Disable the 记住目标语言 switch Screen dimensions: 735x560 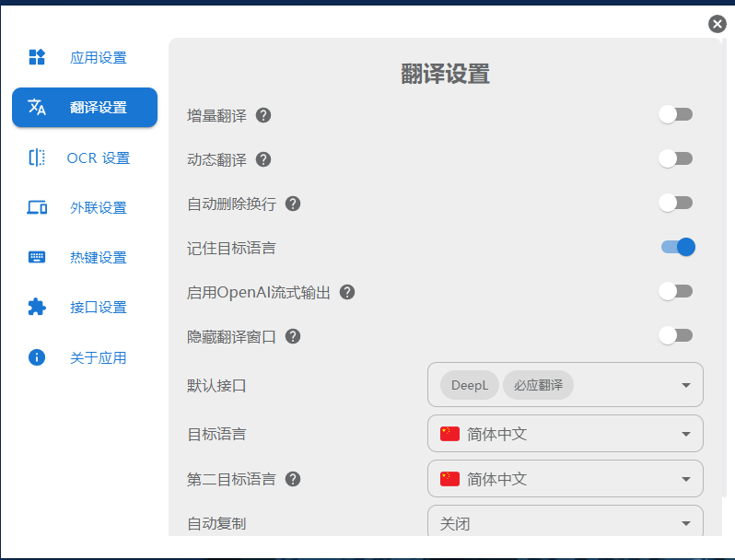[x=678, y=247]
